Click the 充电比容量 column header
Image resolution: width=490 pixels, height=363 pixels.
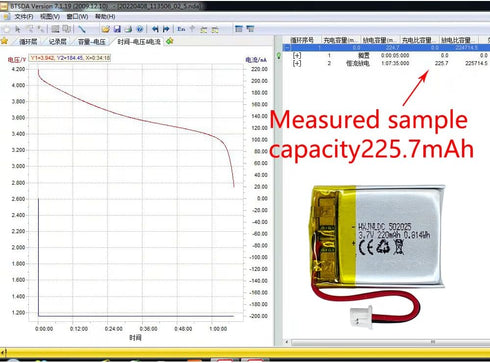click(x=419, y=40)
